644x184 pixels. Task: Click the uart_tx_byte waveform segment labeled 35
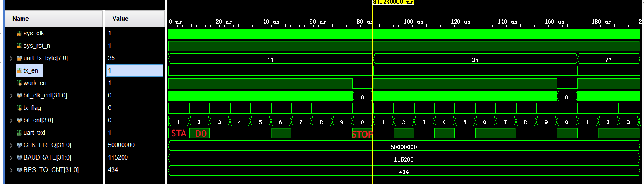[x=475, y=60]
